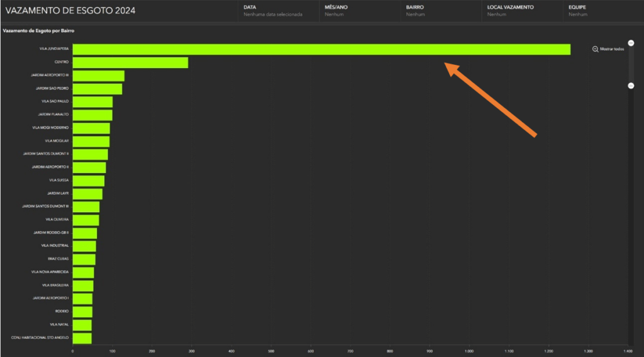Click the lower handle of the vertical zoom slider
The width and height of the screenshot is (644, 357).
click(631, 86)
